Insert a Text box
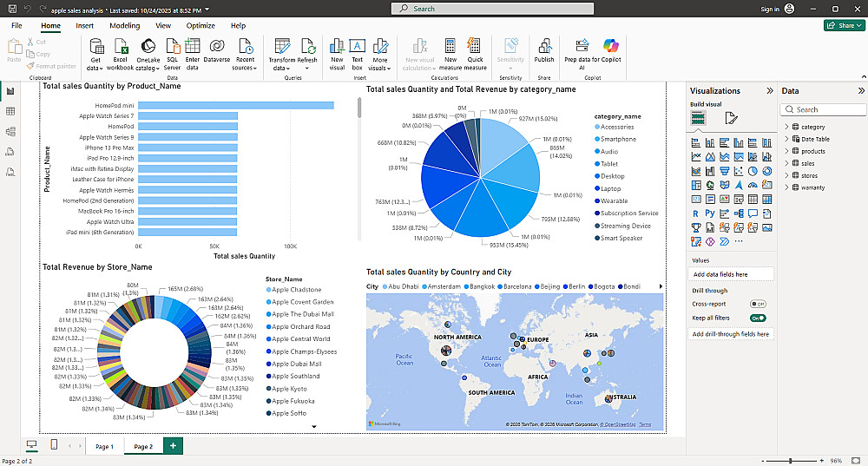 (x=357, y=55)
